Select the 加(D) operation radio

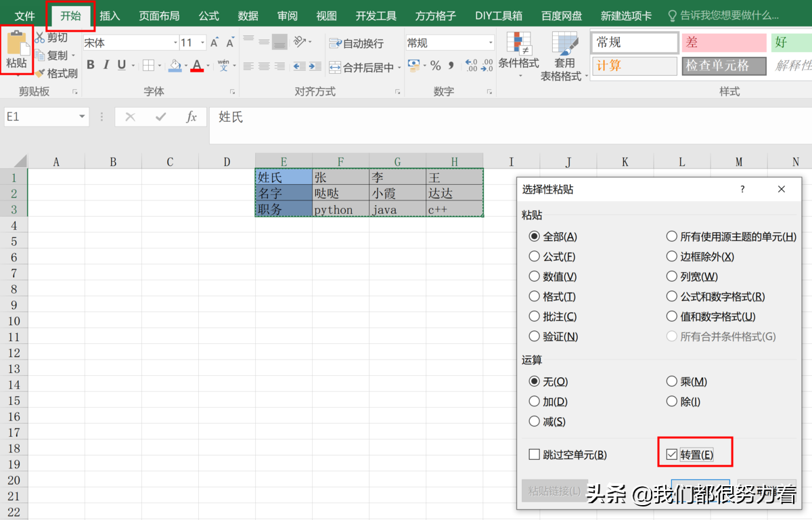tap(548, 402)
